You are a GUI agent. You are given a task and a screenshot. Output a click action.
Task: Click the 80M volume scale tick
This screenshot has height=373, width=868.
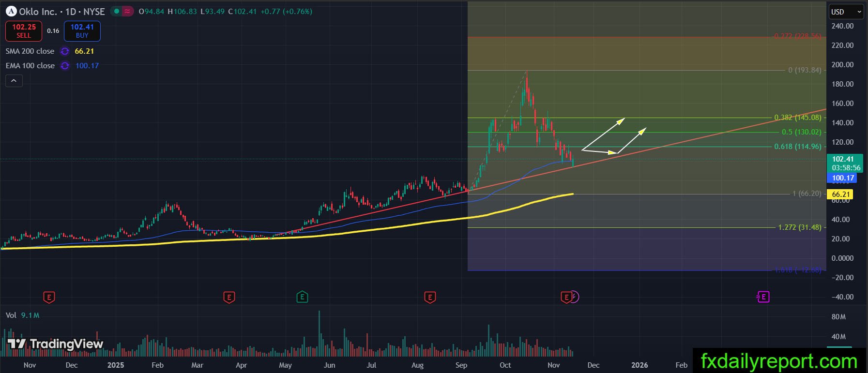pyautogui.click(x=838, y=317)
